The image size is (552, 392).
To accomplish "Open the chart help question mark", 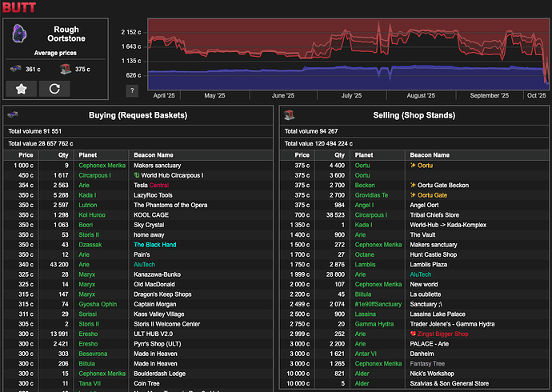I will tap(132, 90).
